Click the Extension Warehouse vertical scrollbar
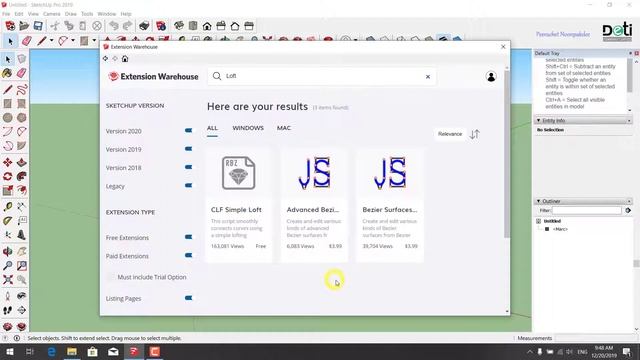This screenshot has height=360, width=640. pyautogui.click(x=507, y=153)
